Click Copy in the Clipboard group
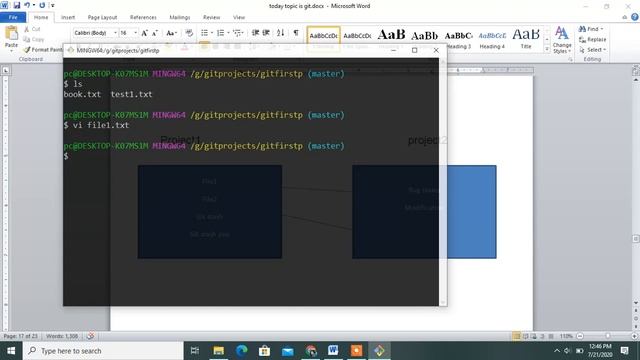The height and width of the screenshot is (360, 640). [x=34, y=39]
